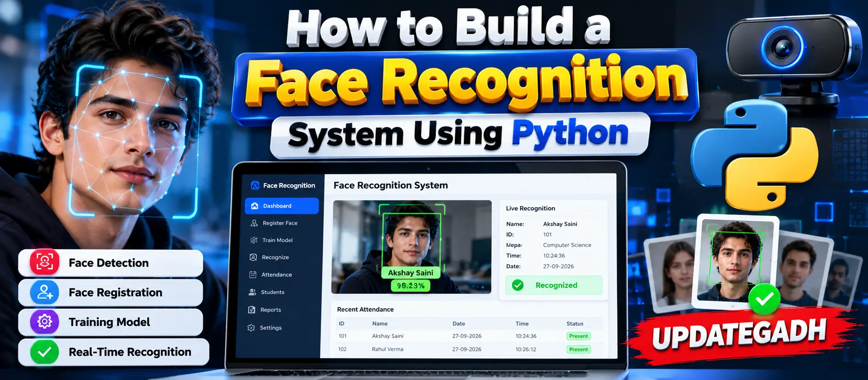
Task: Click the Settings gear icon in sidebar
Action: click(x=251, y=328)
